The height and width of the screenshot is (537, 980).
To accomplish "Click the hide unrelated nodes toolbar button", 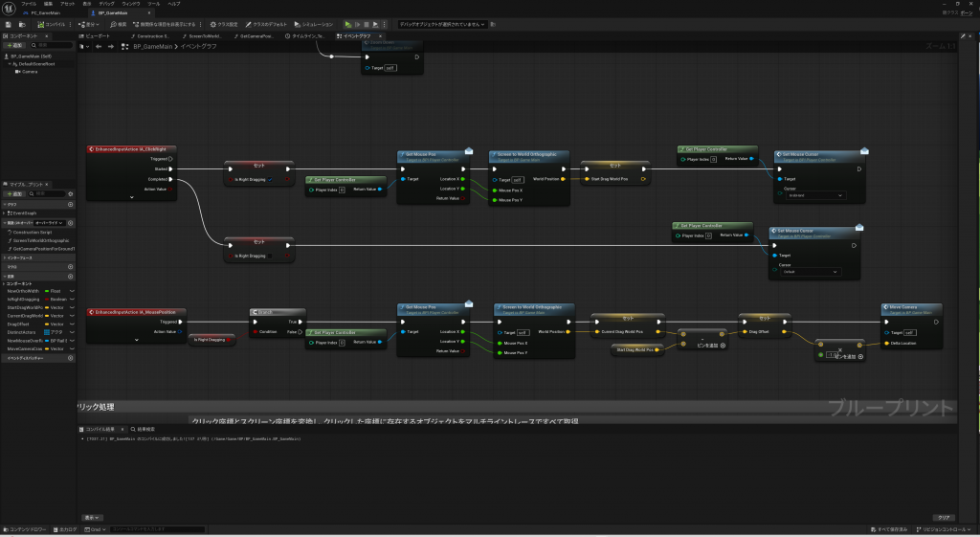I will [165, 24].
